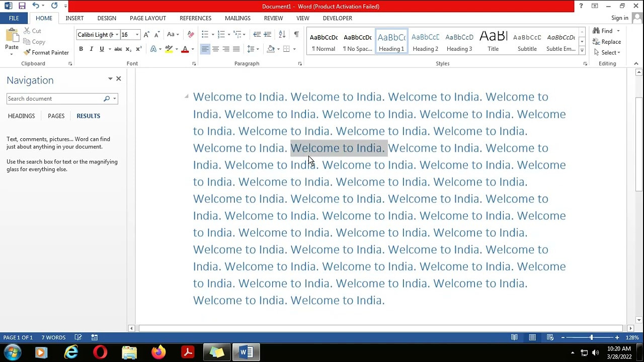This screenshot has height=362, width=644.
Task: Click the Format Painter tool
Action: [x=46, y=52]
